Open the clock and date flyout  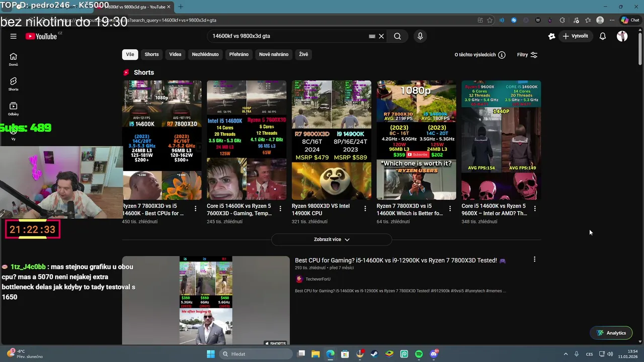click(628, 354)
